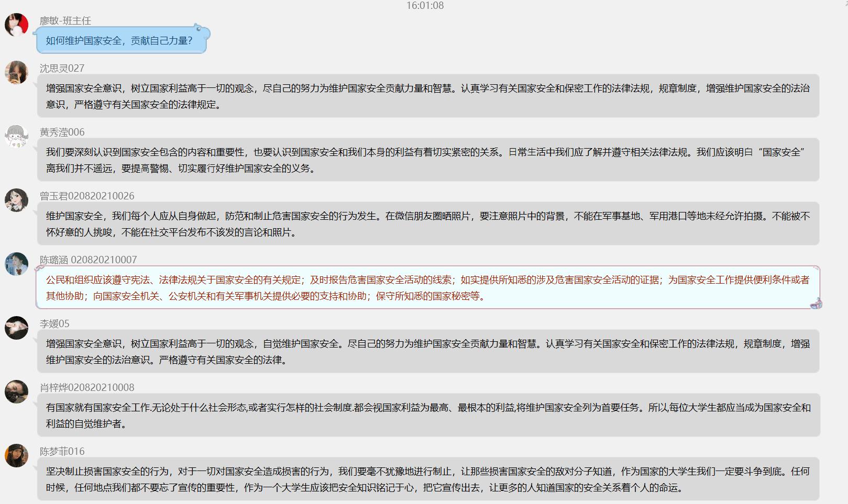Select 肖梓烨's message starting 有国家就有
This screenshot has height=504, width=848.
point(427,416)
